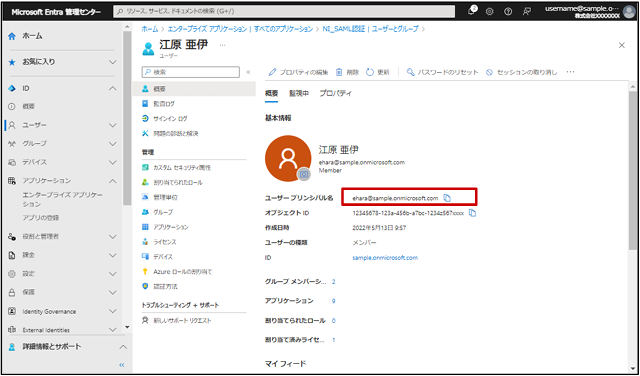
Task: Click セッションの取り消し in the toolbar
Action: pyautogui.click(x=521, y=72)
